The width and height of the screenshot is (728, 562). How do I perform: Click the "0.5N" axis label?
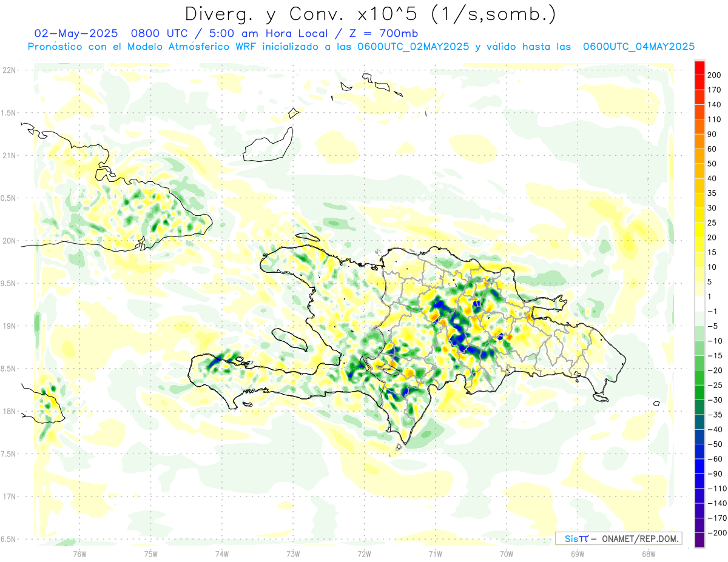coord(9,198)
